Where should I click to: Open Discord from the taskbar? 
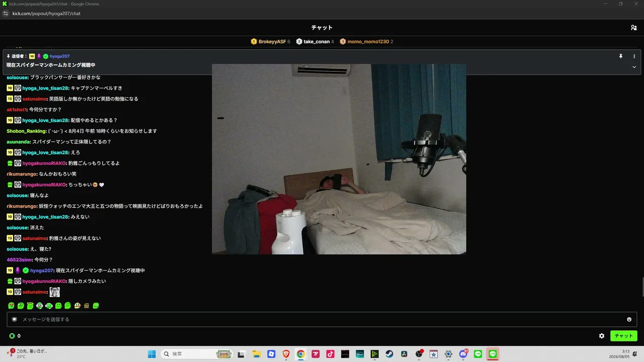pos(463,354)
